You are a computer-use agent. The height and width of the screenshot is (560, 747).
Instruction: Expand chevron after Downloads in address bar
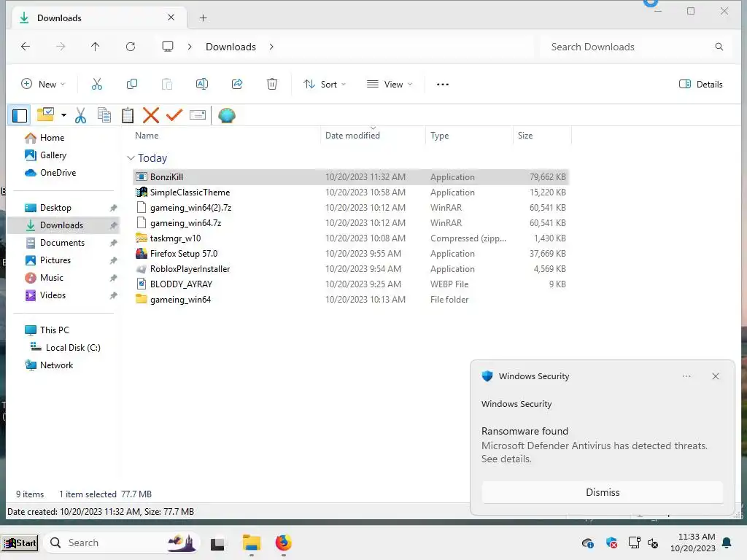click(271, 47)
